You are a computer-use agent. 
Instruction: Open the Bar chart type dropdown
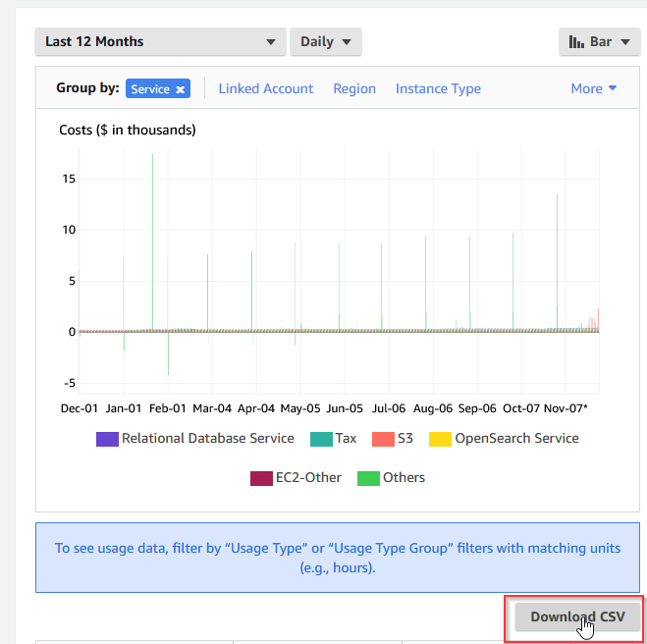[x=599, y=41]
